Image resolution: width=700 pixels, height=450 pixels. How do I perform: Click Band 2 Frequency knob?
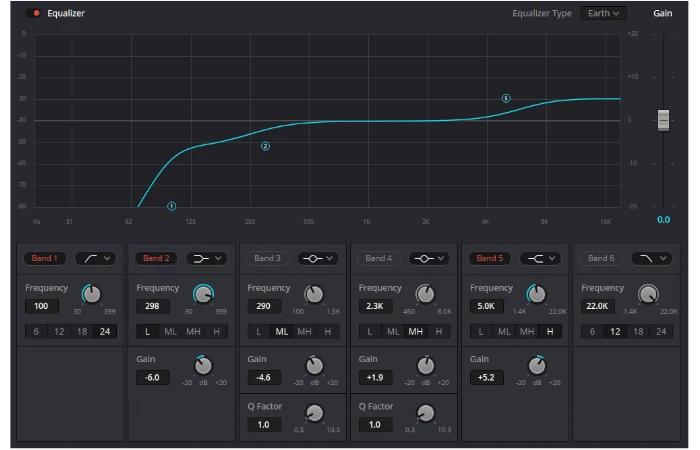203,294
